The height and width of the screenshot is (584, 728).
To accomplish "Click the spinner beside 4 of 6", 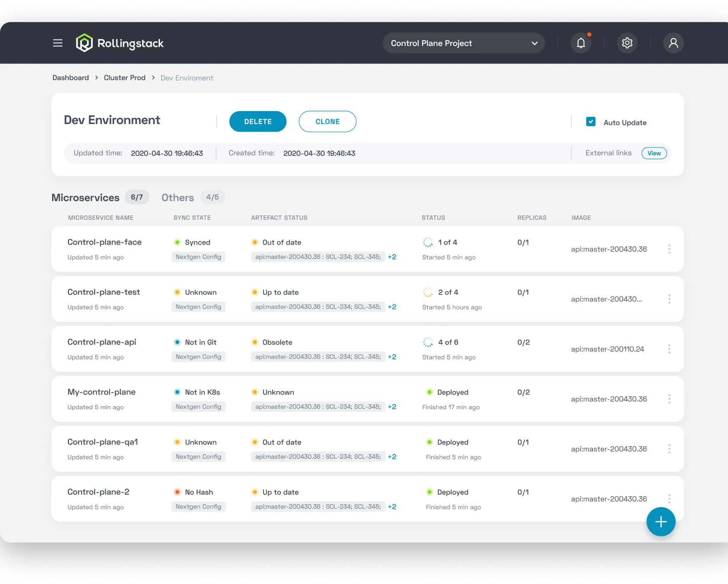I will click(428, 342).
